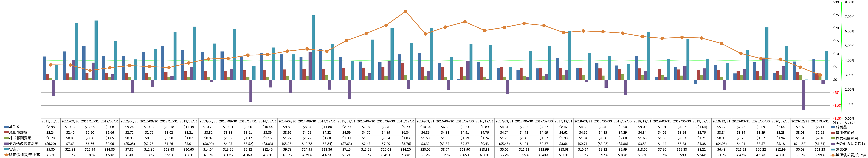Click the green 株式報酬費用 color key in left row header
Screen dimensions: 868x158
coord(6,138)
